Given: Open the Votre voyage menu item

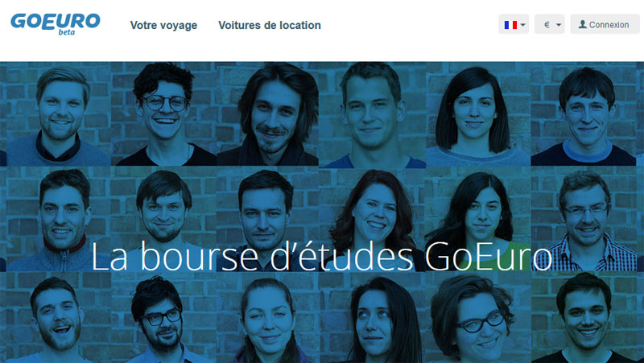Looking at the screenshot, I should point(163,25).
